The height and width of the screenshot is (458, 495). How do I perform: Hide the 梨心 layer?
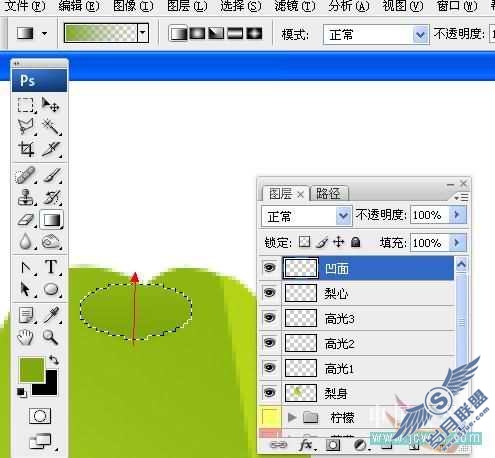[269, 292]
